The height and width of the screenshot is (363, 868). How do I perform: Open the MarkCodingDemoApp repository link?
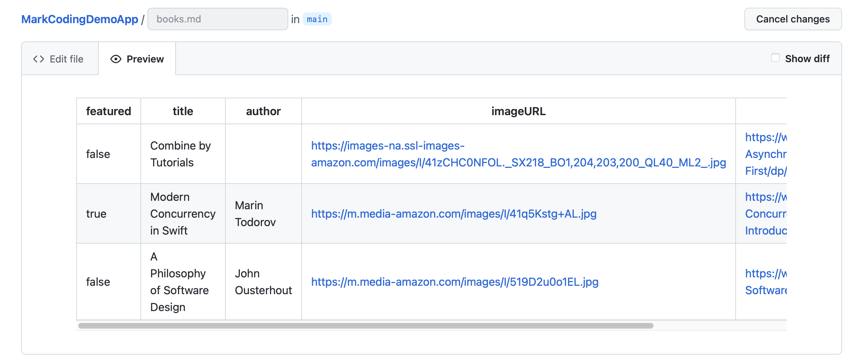click(80, 19)
